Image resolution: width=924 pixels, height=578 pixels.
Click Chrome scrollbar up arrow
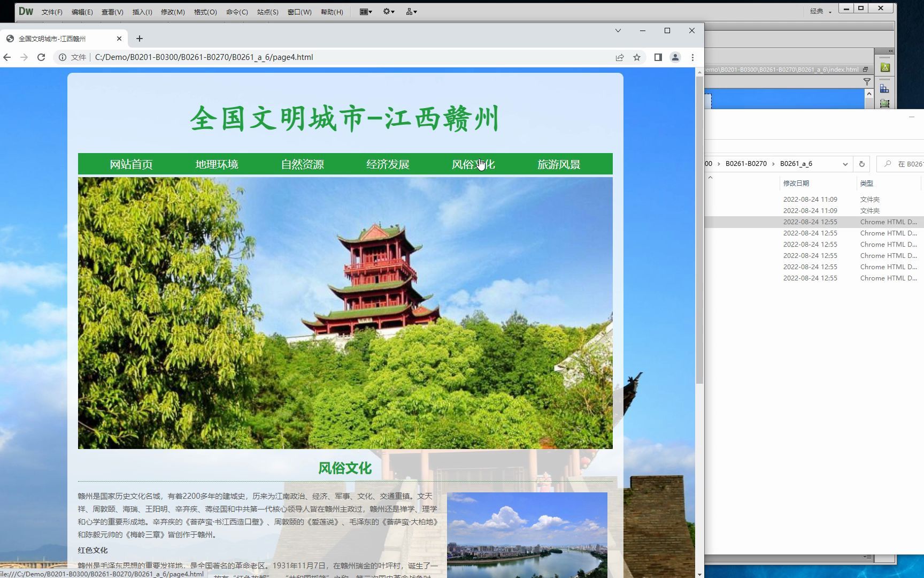(x=699, y=72)
